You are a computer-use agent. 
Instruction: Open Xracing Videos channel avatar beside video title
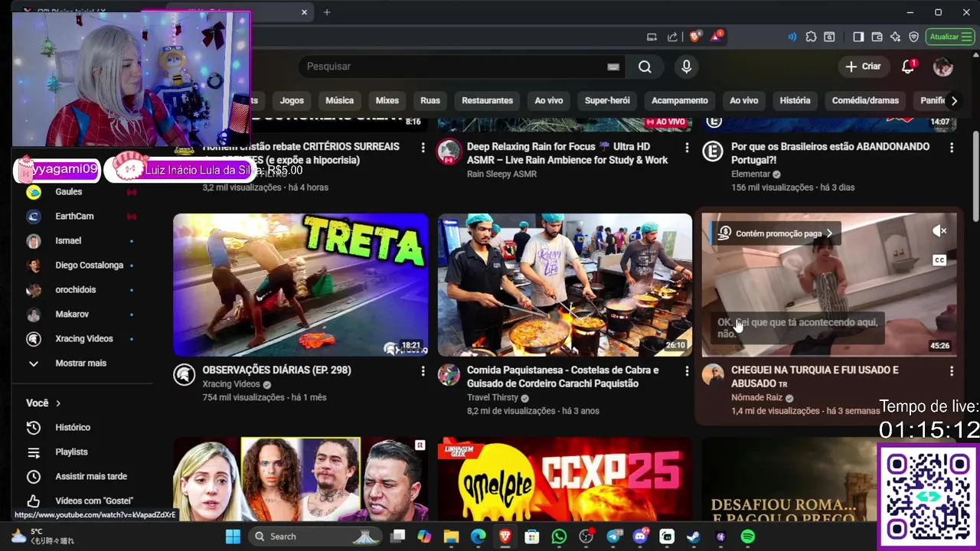coord(185,375)
